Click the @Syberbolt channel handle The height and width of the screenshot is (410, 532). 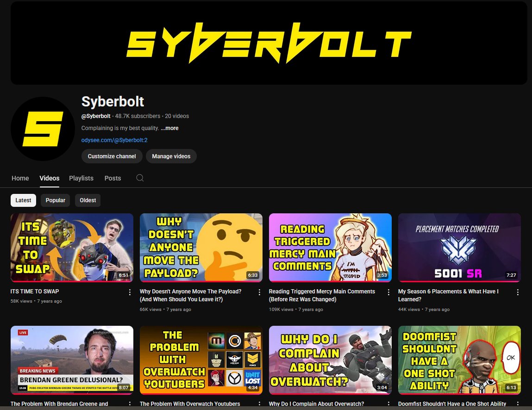(96, 116)
